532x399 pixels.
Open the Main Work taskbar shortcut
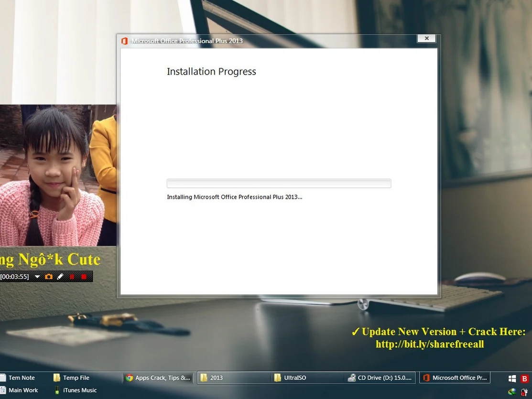tap(19, 390)
